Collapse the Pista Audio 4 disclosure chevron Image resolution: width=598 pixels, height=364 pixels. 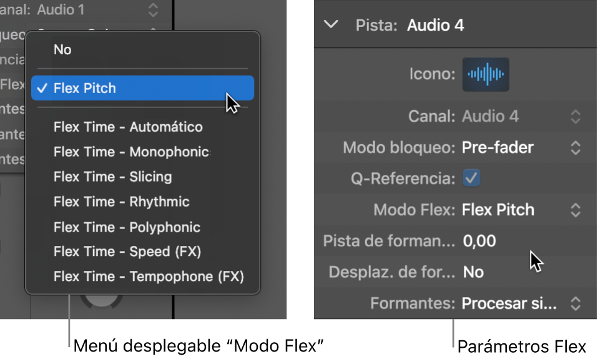click(332, 25)
